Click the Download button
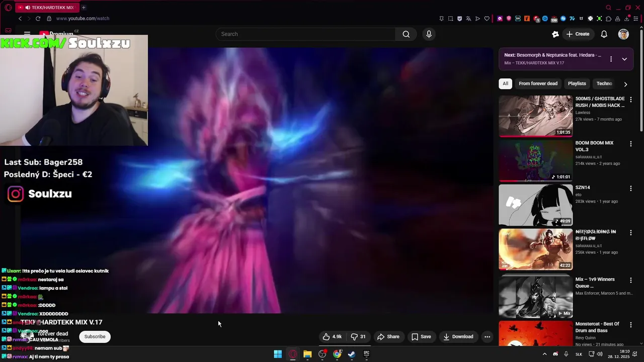This screenshot has width=644, height=362. coord(458,337)
